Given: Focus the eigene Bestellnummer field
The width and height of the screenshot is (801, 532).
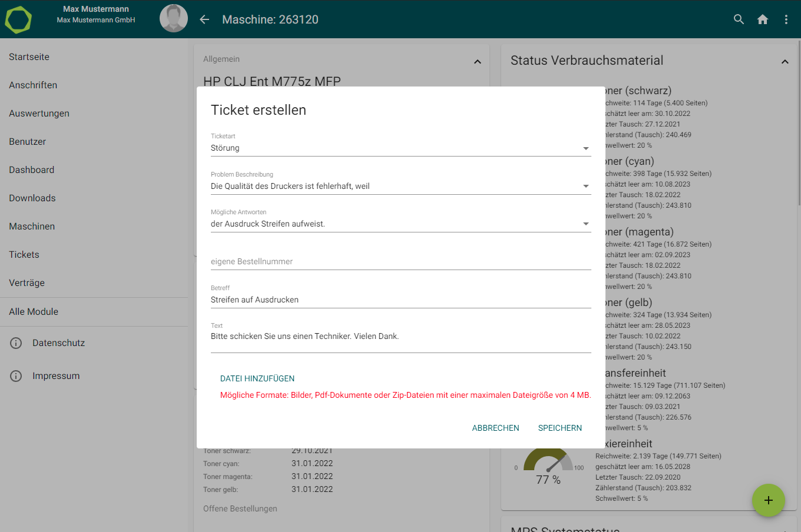Looking at the screenshot, I should (400, 261).
